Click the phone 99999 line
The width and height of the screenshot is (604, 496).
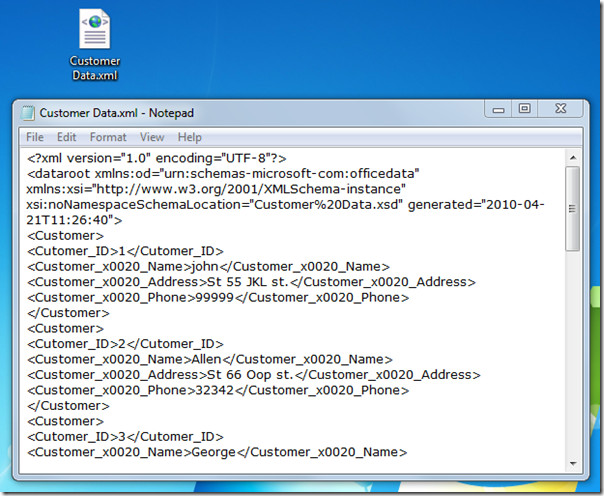[218, 297]
